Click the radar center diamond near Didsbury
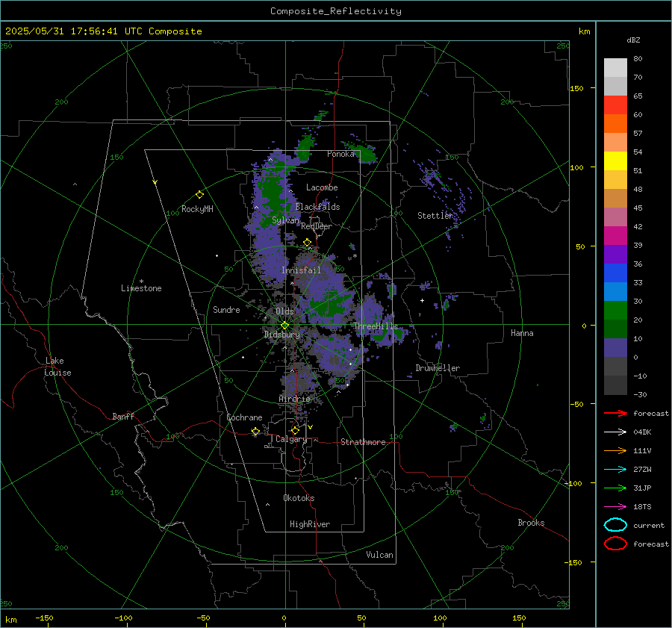The image size is (672, 628). click(x=284, y=326)
